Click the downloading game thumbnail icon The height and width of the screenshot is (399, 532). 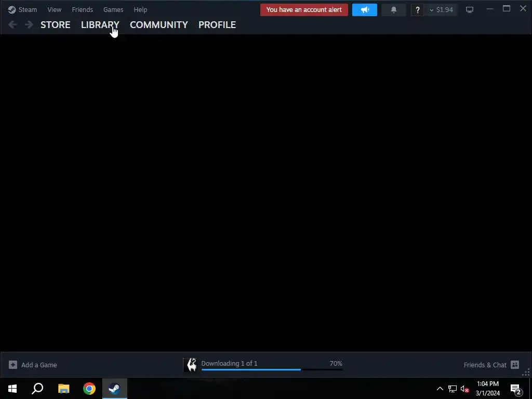click(x=190, y=365)
